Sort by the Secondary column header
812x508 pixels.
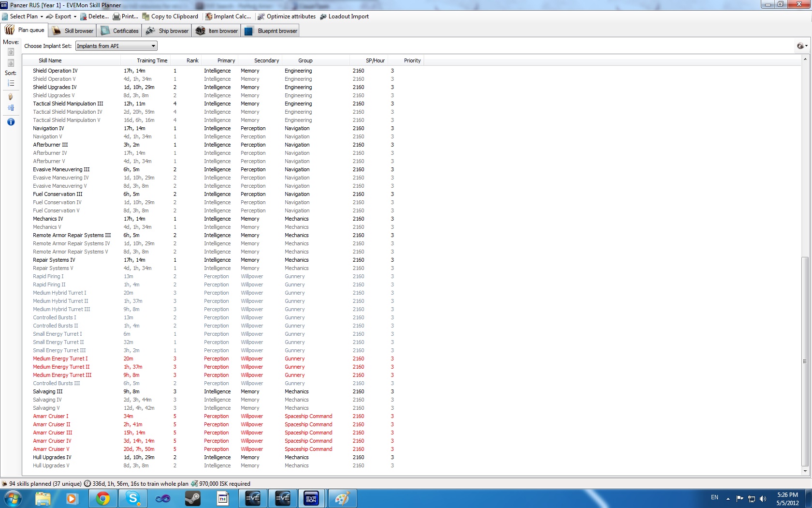(x=260, y=60)
